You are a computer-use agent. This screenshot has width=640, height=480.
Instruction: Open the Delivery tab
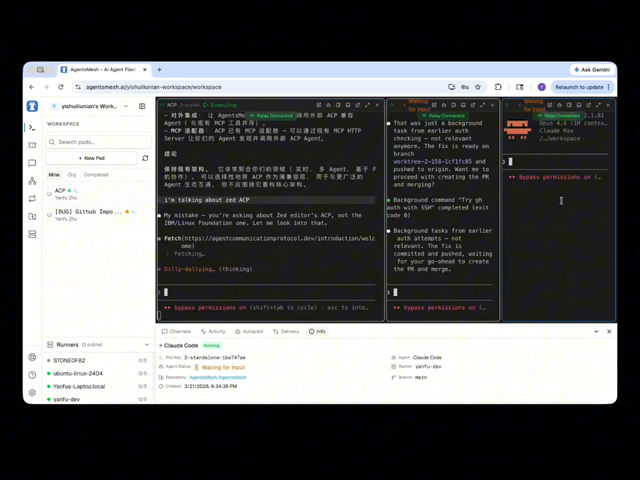tap(286, 331)
